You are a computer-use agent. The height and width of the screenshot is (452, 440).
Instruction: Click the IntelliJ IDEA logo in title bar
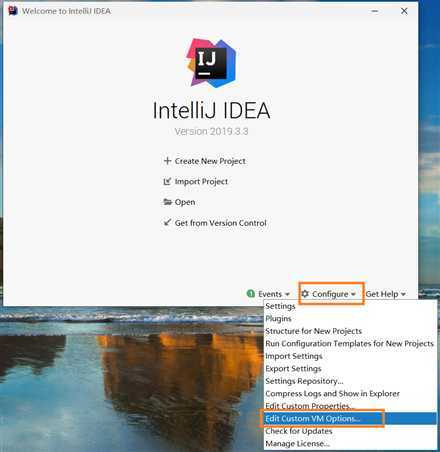(13, 11)
